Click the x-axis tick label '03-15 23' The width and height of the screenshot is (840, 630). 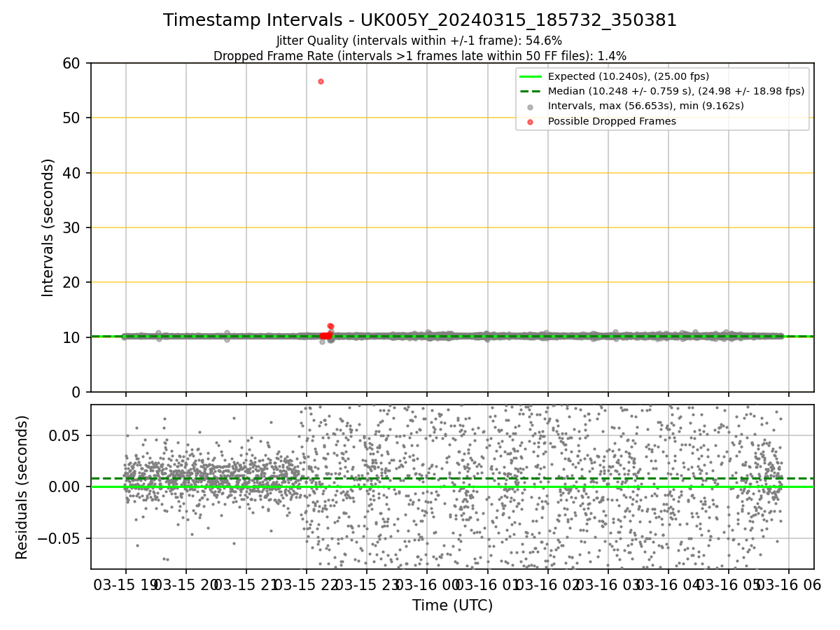pyautogui.click(x=367, y=584)
